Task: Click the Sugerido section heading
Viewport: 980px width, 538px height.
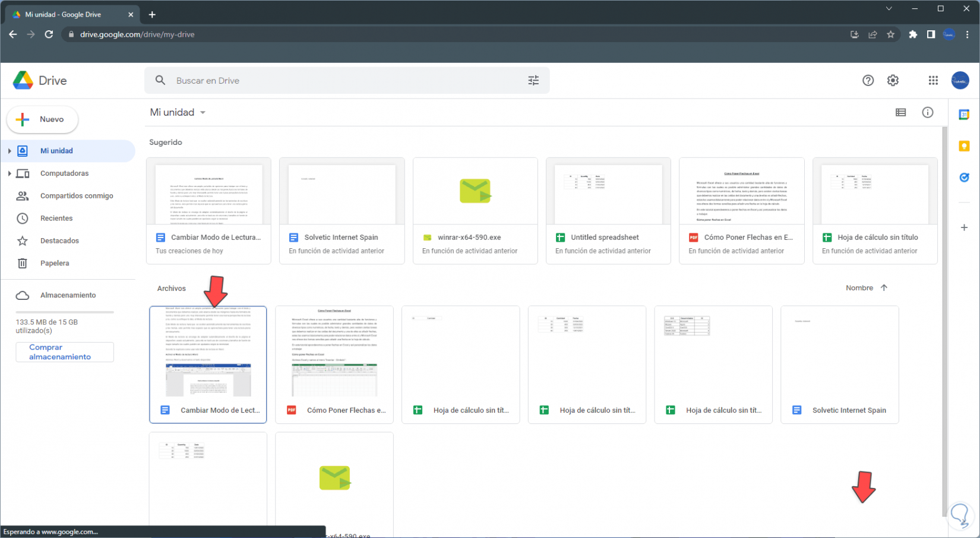Action: (x=166, y=143)
